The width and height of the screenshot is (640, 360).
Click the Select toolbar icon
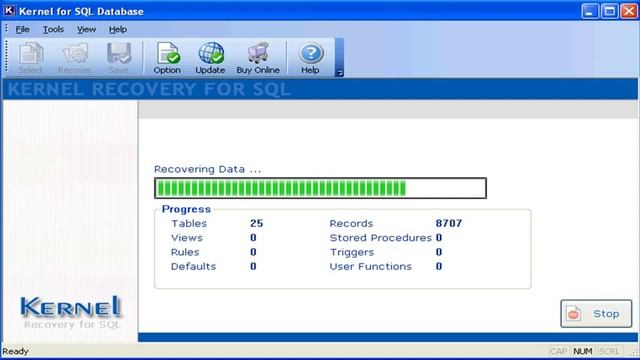click(x=31, y=58)
